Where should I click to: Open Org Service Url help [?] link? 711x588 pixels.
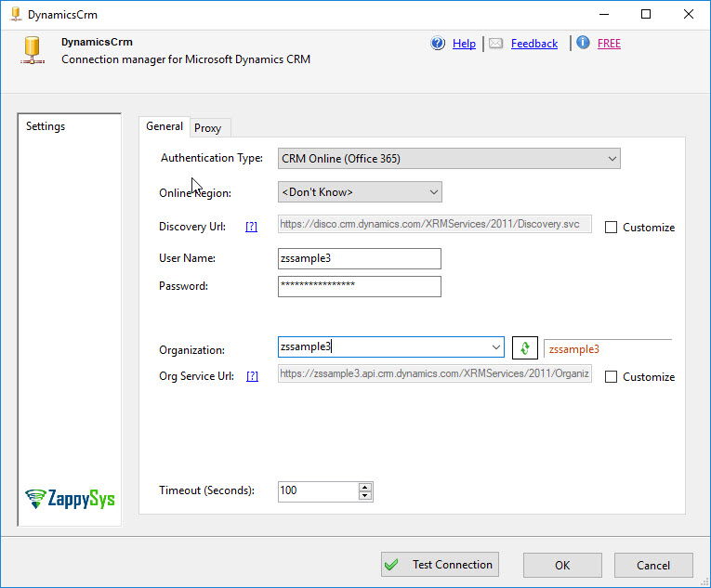tap(252, 376)
